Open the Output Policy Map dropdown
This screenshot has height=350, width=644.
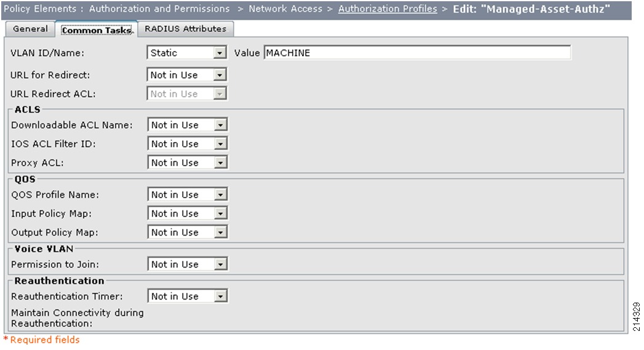[187, 233]
